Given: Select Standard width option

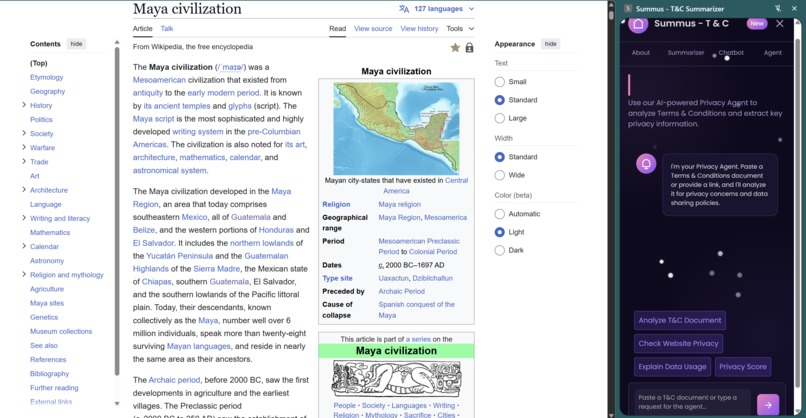Looking at the screenshot, I should click(x=499, y=157).
